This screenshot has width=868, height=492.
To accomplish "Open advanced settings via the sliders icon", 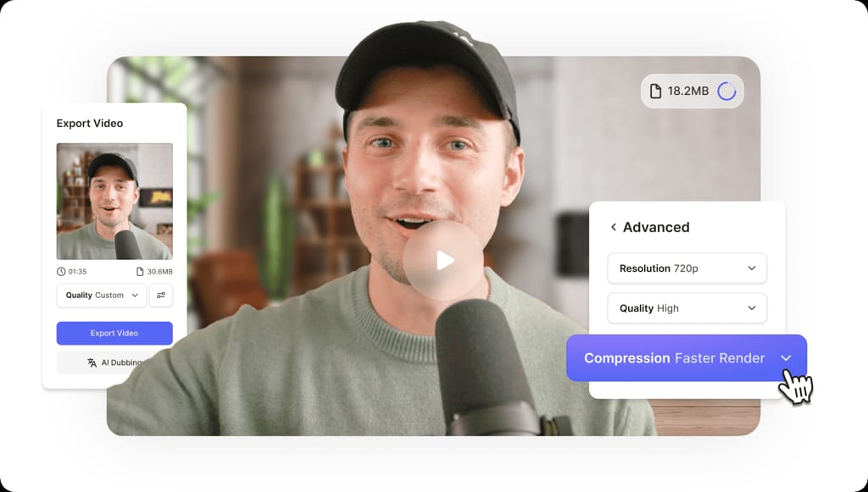I will (161, 296).
